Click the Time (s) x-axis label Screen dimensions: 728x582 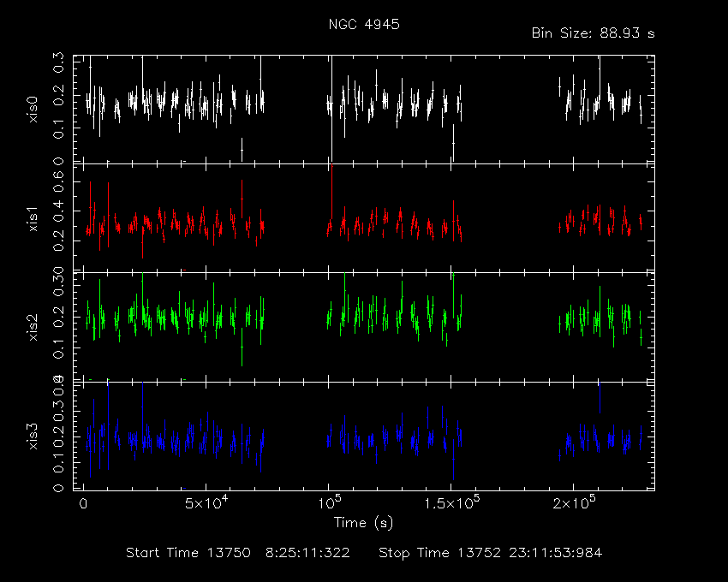[363, 523]
